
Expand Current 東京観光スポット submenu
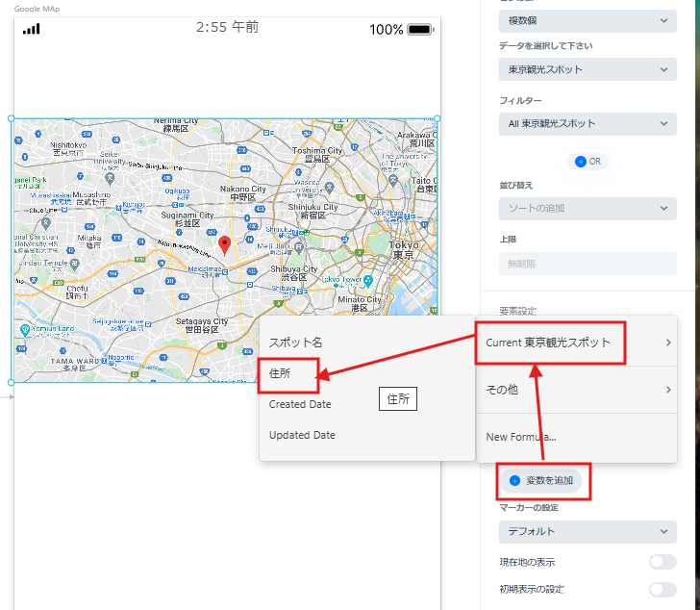point(576,343)
